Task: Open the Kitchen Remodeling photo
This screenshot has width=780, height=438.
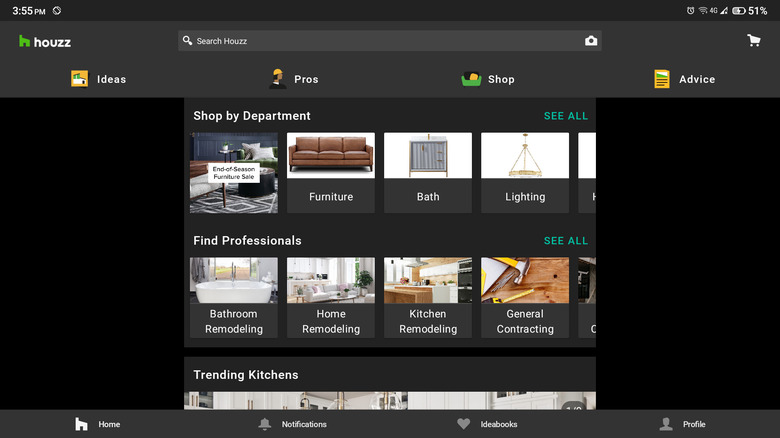Action: tap(428, 280)
